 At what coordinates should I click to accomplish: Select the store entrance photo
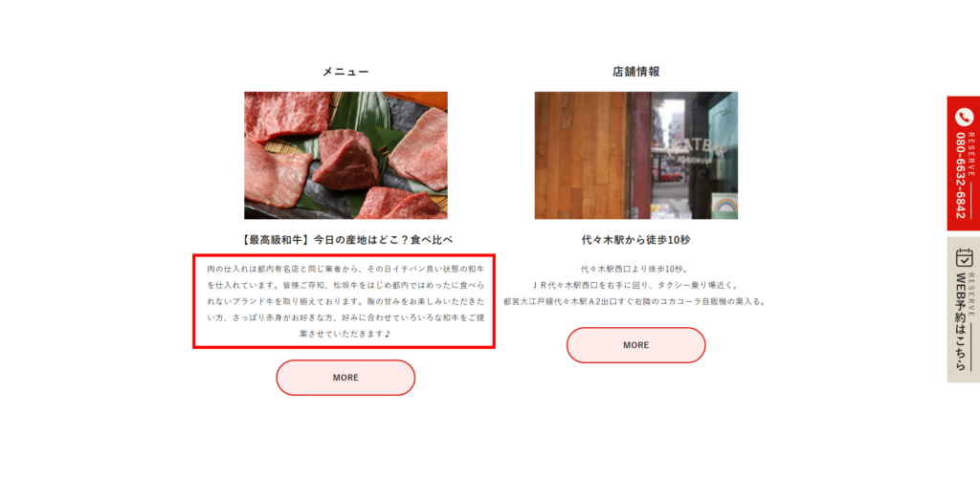pyautogui.click(x=635, y=156)
